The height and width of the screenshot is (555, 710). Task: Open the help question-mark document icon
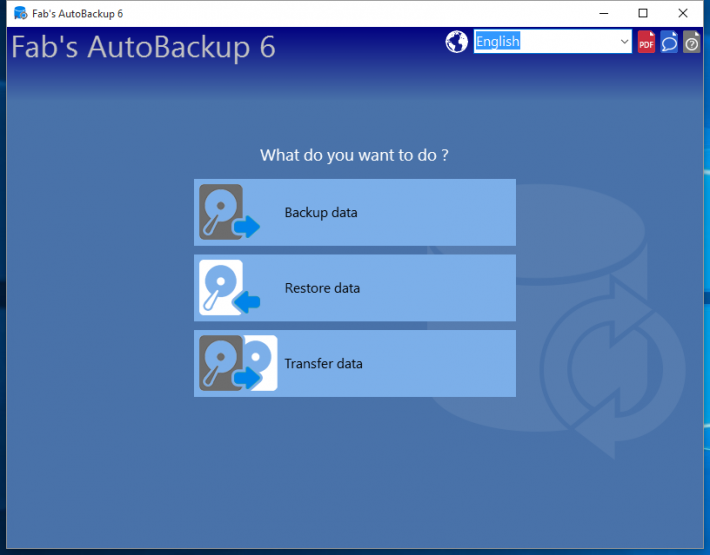(691, 42)
